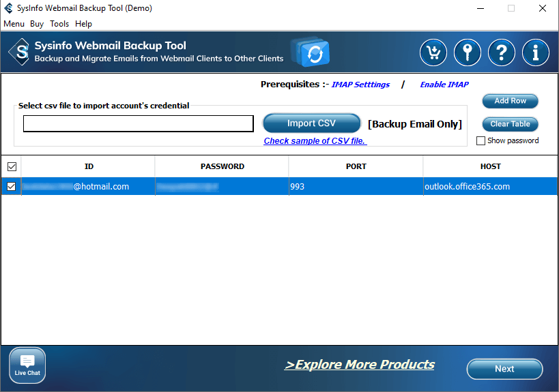Image resolution: width=559 pixels, height=392 pixels.
Task: Close the SysInfo Webmail Backup Tool window
Action: pos(542,8)
